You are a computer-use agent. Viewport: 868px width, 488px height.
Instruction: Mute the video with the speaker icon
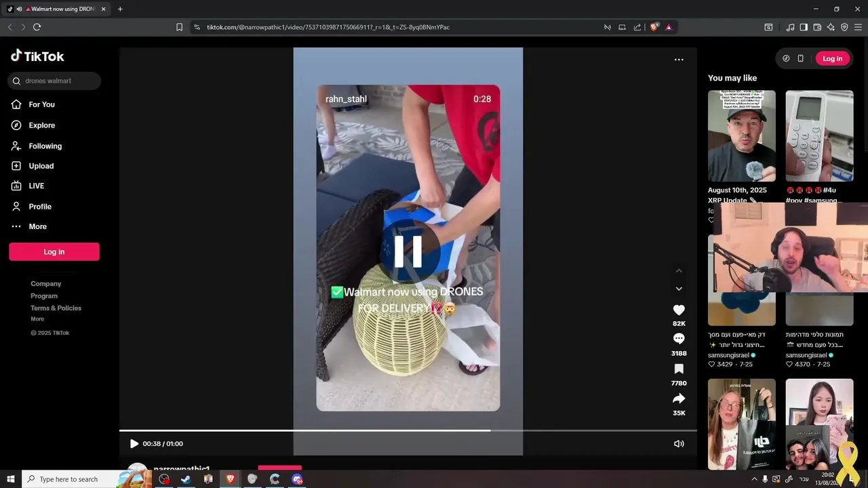[679, 444]
